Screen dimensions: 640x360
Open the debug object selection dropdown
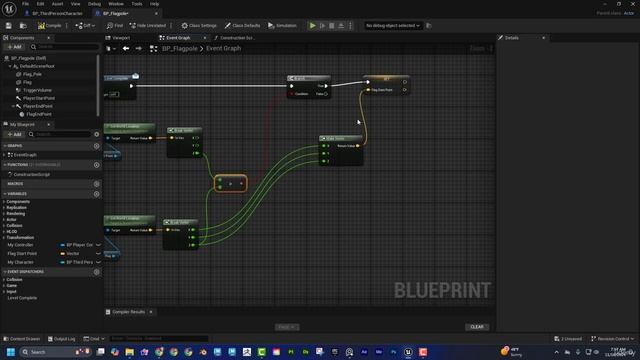(393, 26)
